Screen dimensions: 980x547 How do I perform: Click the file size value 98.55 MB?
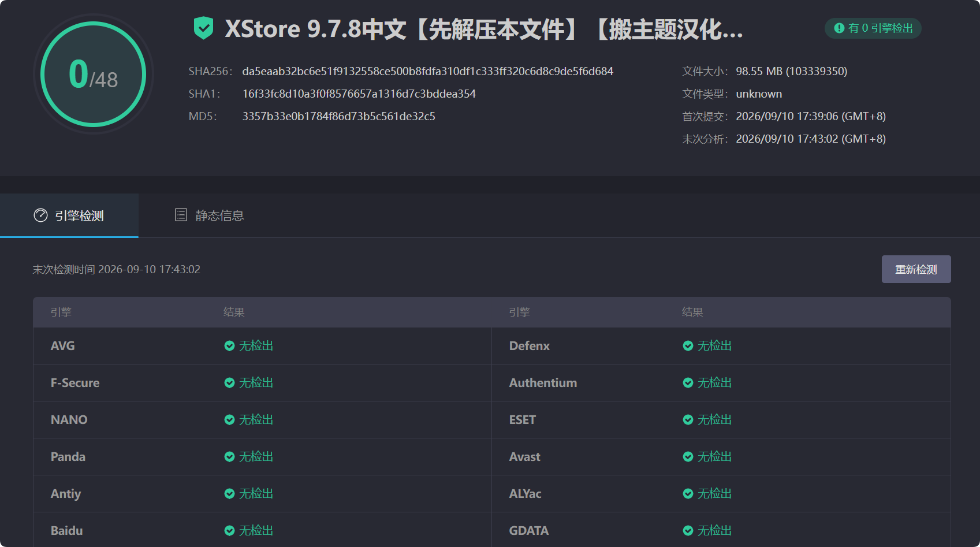coord(791,71)
